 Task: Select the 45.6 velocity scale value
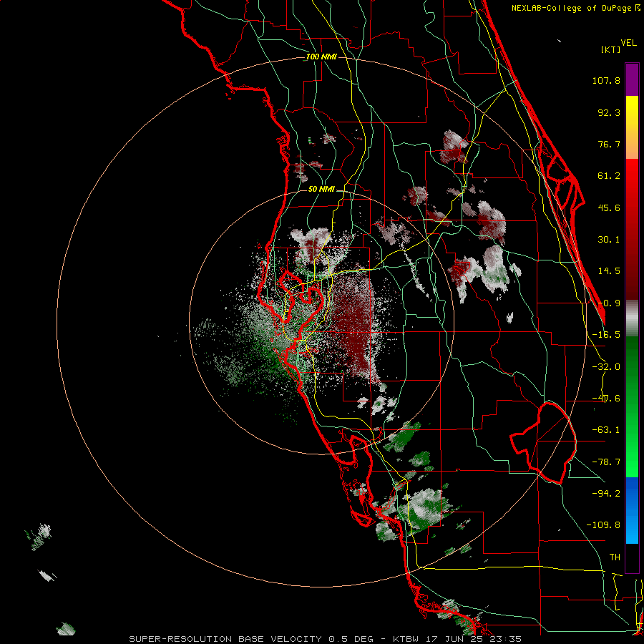tap(609, 208)
